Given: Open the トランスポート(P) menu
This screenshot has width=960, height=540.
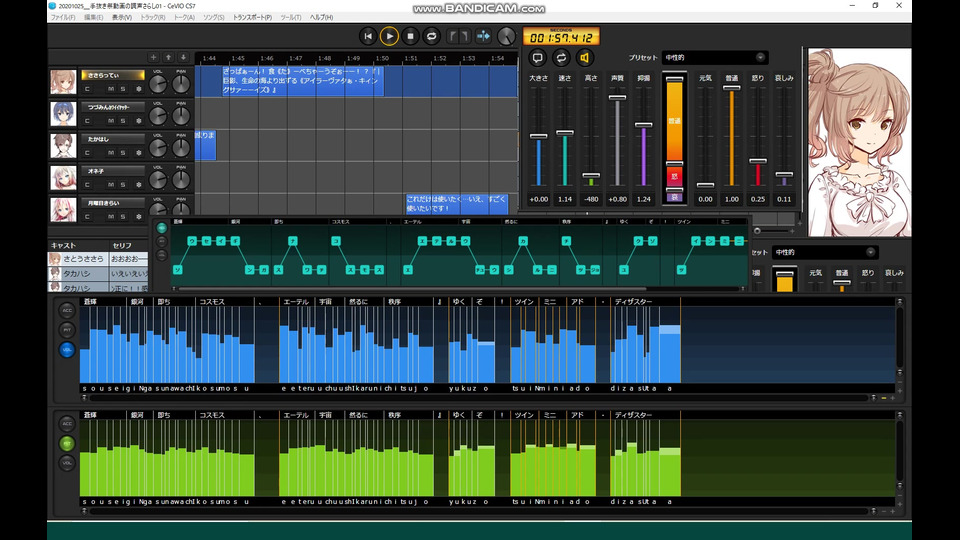Looking at the screenshot, I should tap(252, 18).
